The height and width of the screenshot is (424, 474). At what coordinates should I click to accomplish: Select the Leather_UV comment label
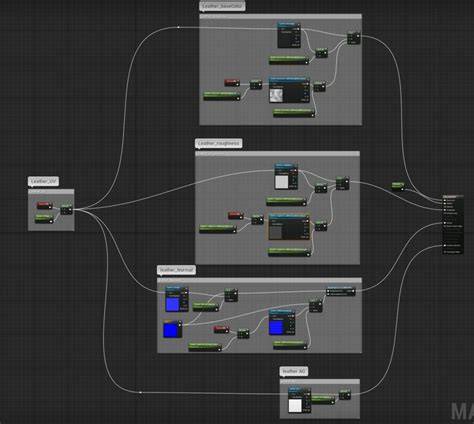(44, 181)
